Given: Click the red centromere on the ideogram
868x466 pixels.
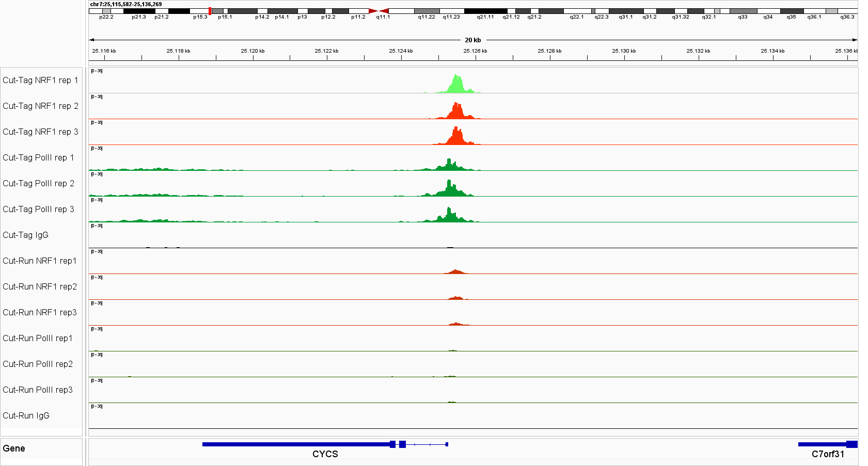Looking at the screenshot, I should click(x=378, y=11).
